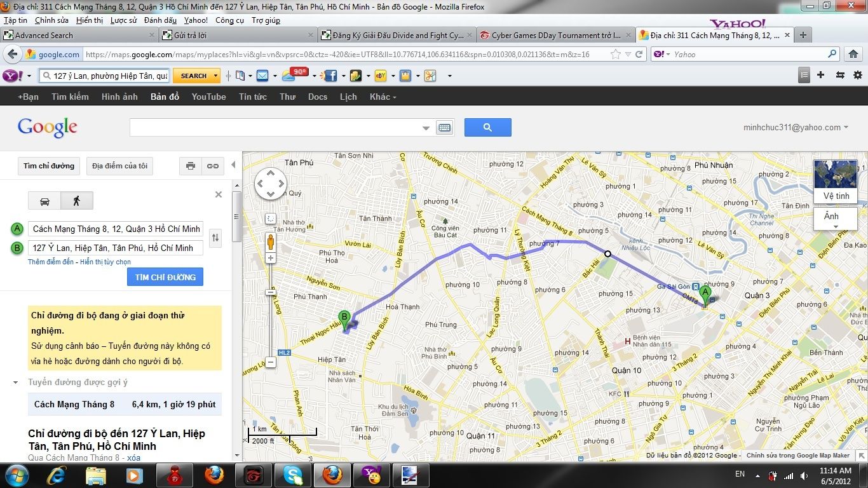Open Skype from taskbar
This screenshot has width=868, height=488.
point(293,475)
